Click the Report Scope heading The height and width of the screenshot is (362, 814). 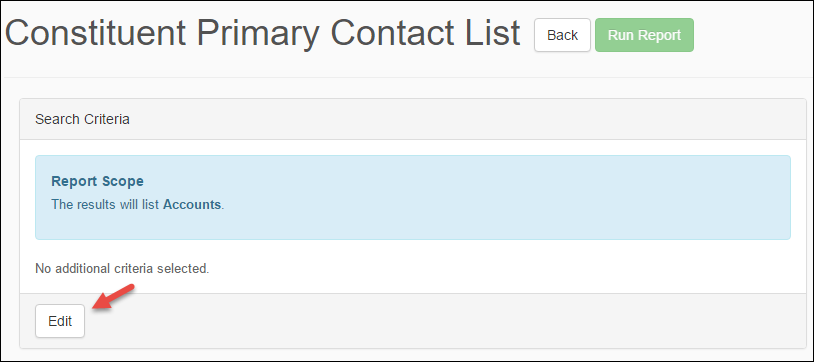click(98, 181)
